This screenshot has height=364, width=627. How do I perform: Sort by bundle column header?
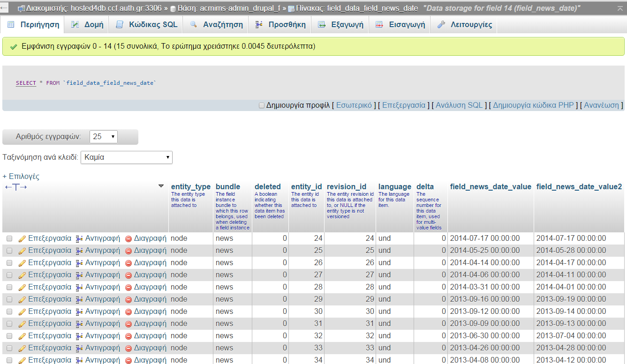pos(228,187)
